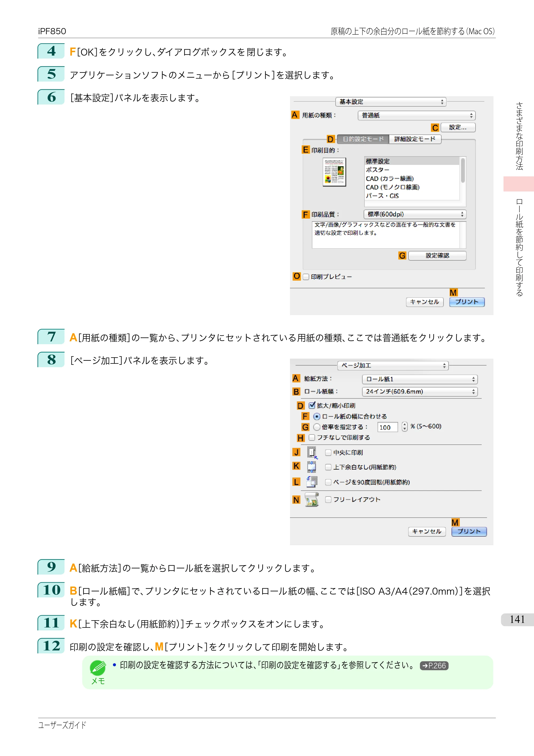
Task: Check ページを90度回転(用紙節約) checkbox
Action: (x=328, y=482)
